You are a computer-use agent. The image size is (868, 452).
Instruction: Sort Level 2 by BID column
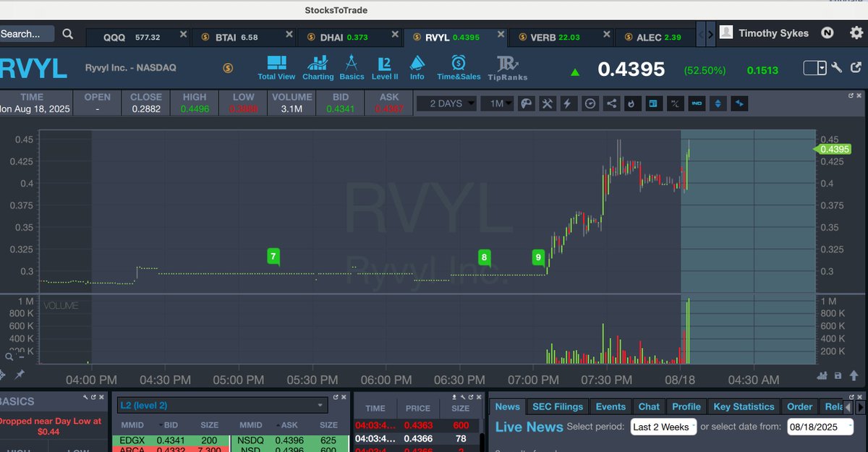pyautogui.click(x=171, y=426)
